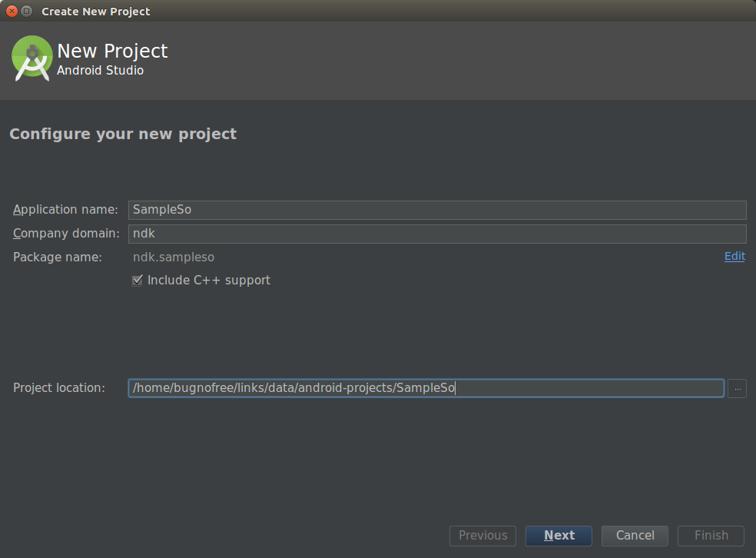Click the window minimize button in title bar
Viewport: 756px width, 558px height.
tap(26, 11)
